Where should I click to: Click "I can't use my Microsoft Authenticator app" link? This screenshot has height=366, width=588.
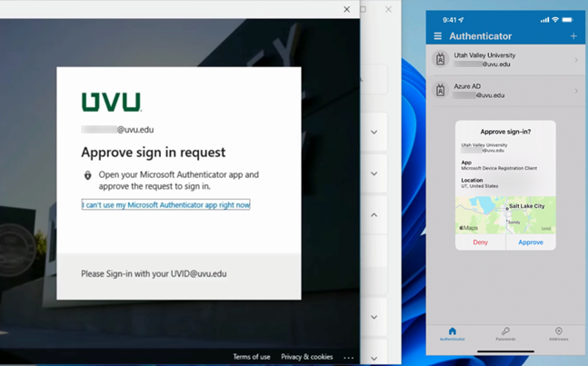pyautogui.click(x=165, y=205)
